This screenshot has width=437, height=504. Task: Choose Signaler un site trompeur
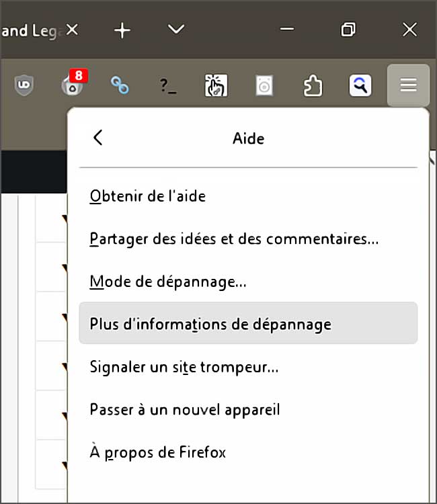(248, 367)
